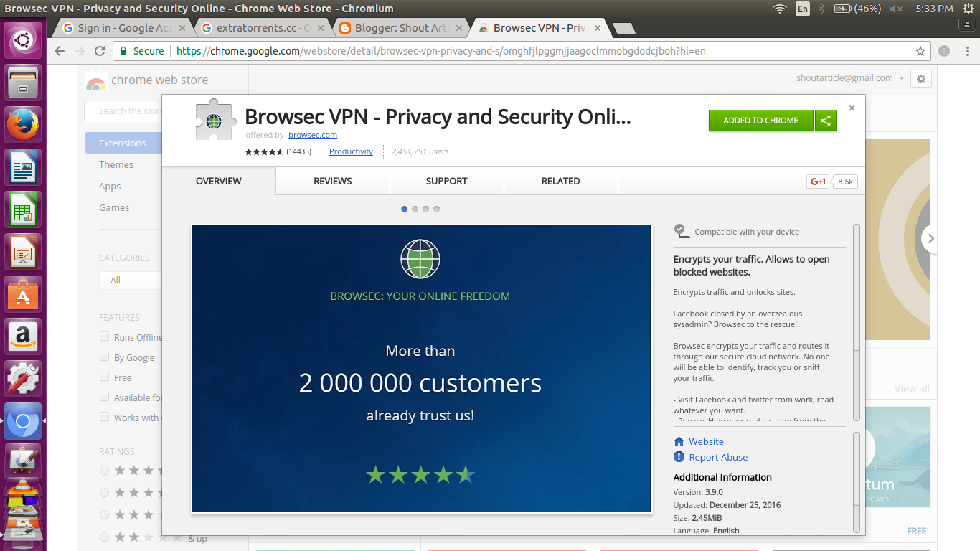Click the green share icon button

pyautogui.click(x=826, y=121)
